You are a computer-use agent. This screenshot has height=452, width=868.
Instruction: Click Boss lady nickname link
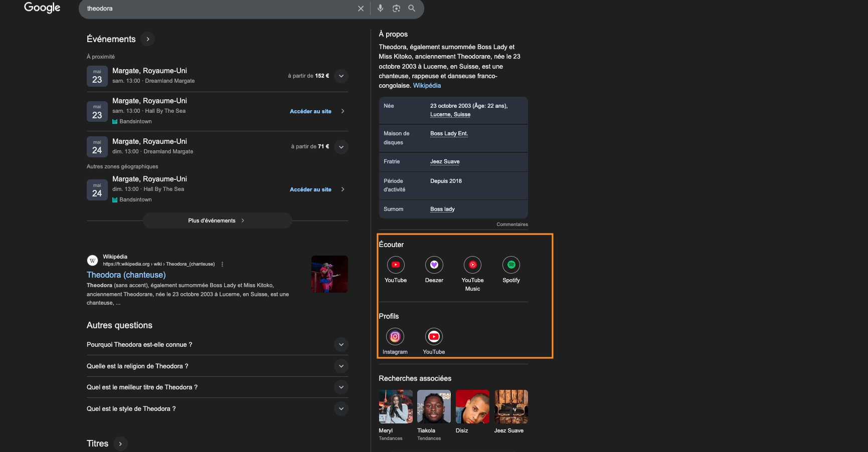[442, 209]
